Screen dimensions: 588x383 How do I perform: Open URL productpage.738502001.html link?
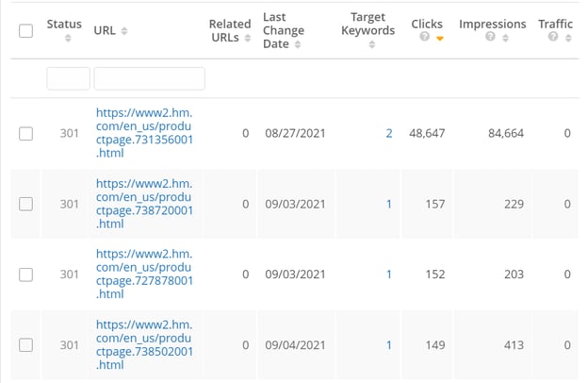144,344
